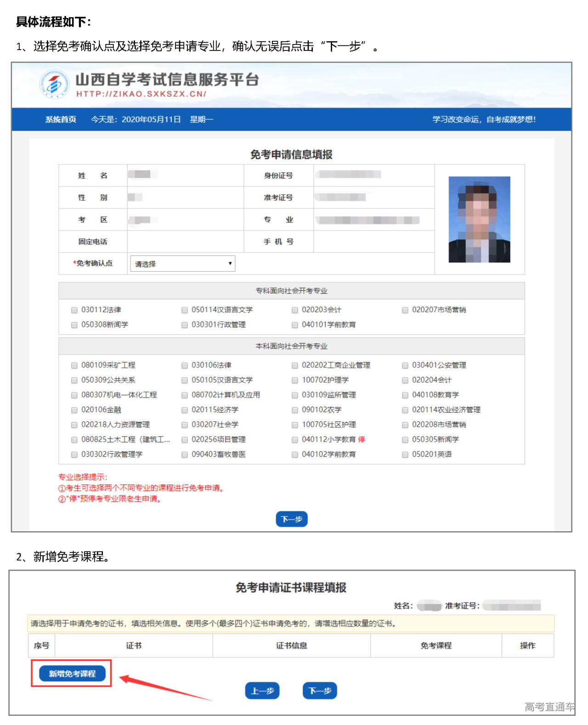Tick the 050114汉语言文学 major checkbox
Viewport: 588px width, 725px height.
[x=185, y=310]
